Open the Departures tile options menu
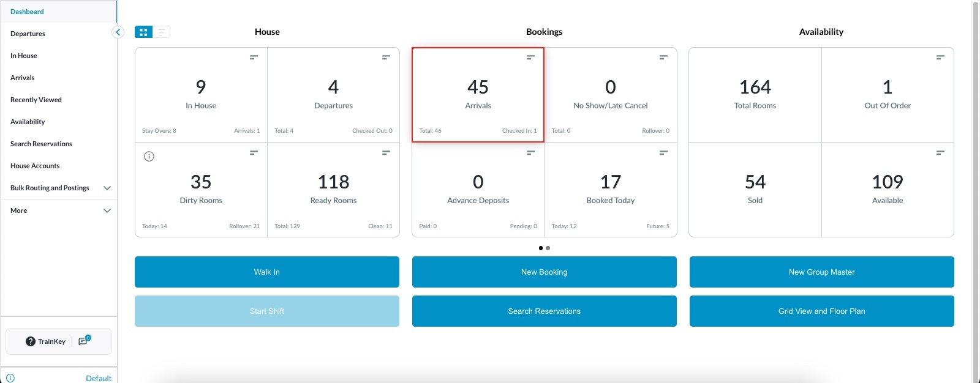This screenshot has width=980, height=383. click(386, 58)
